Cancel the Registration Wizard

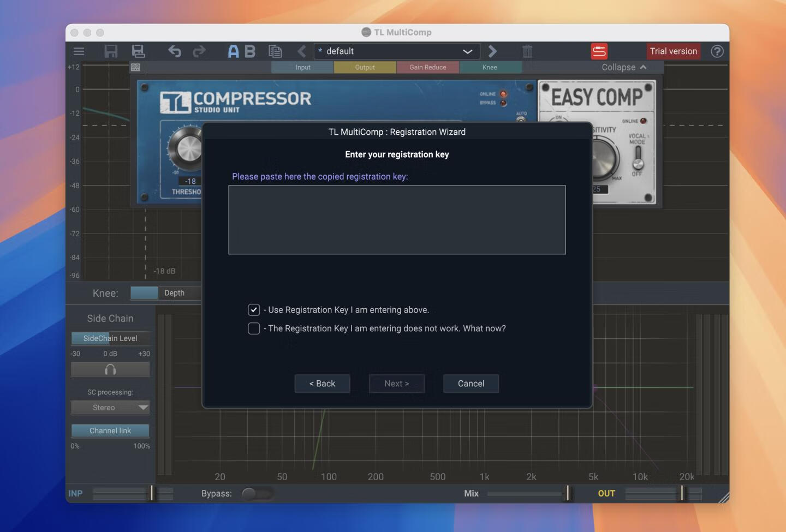tap(471, 383)
